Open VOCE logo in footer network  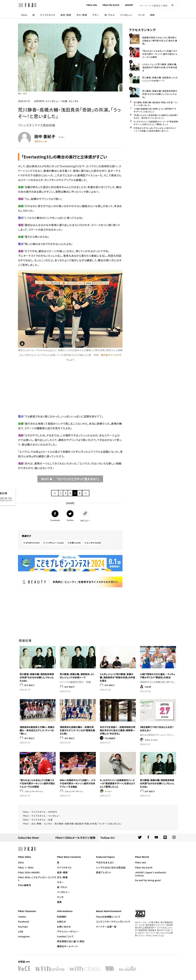[24, 969]
